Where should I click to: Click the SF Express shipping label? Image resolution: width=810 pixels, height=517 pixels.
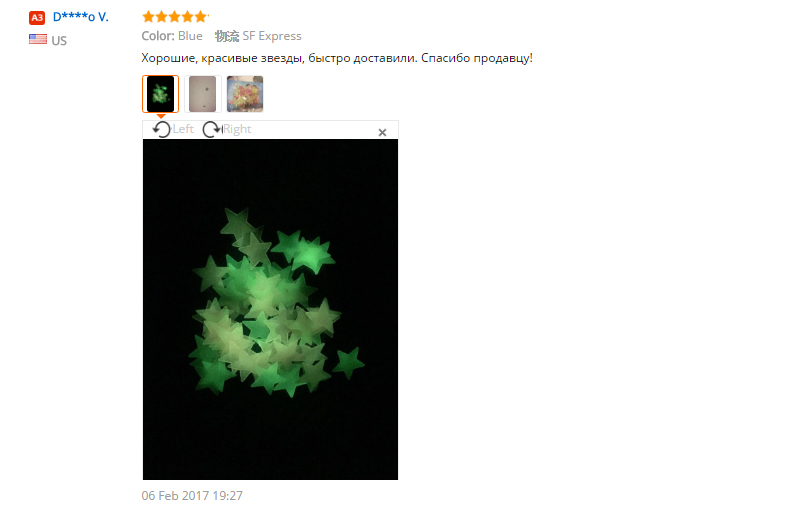pyautogui.click(x=272, y=36)
